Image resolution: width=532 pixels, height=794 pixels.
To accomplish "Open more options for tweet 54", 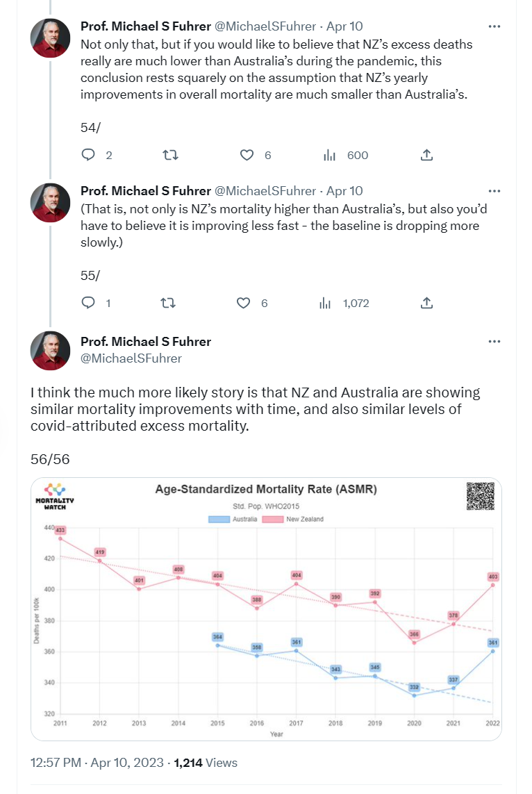I will coord(494,26).
